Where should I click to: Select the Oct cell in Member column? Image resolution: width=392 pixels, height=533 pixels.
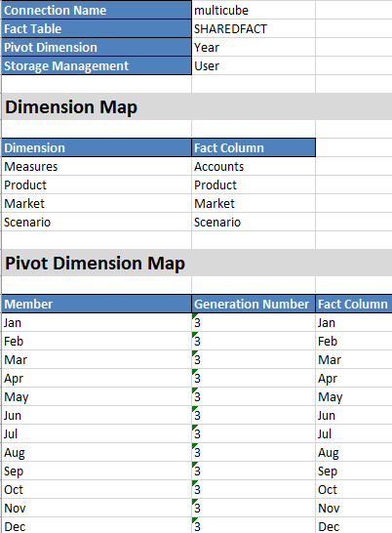click(97, 489)
